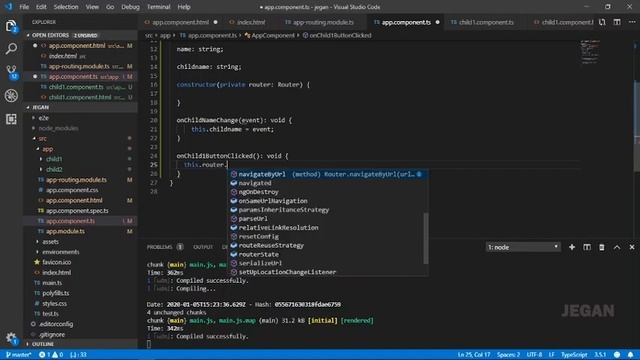Expand the child2 folder

[x=81, y=169]
